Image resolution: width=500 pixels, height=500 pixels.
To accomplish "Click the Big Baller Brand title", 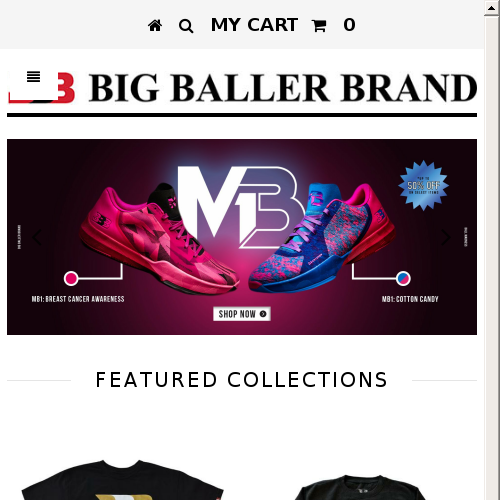I will (x=283, y=88).
